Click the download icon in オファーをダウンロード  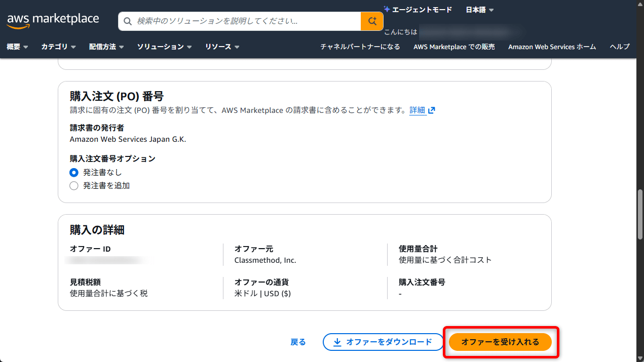tap(337, 342)
